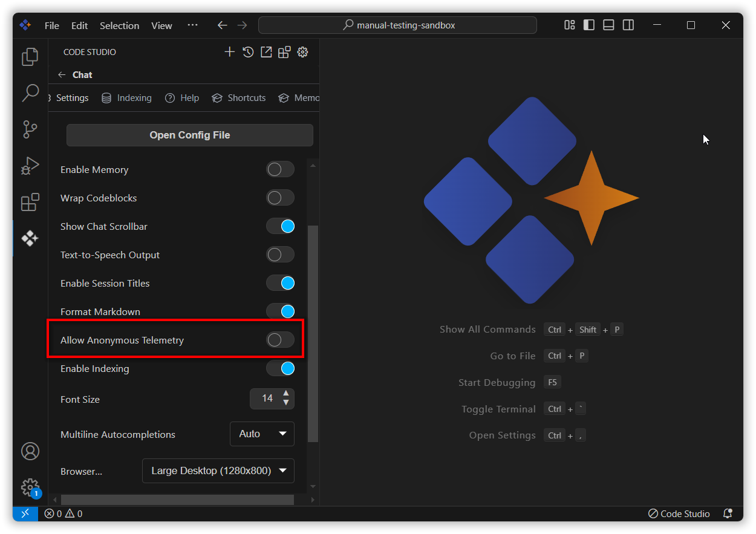Disable the Enable Session Titles switch

(x=280, y=284)
